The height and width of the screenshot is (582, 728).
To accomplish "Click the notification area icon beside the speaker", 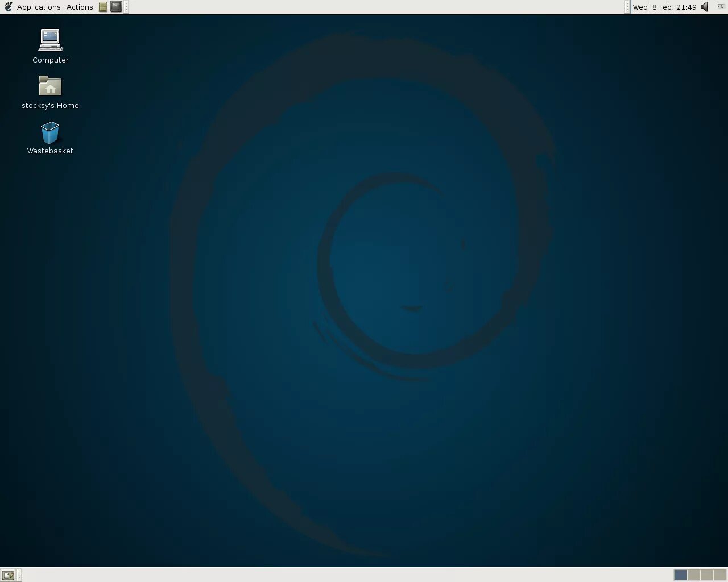I will coord(721,7).
